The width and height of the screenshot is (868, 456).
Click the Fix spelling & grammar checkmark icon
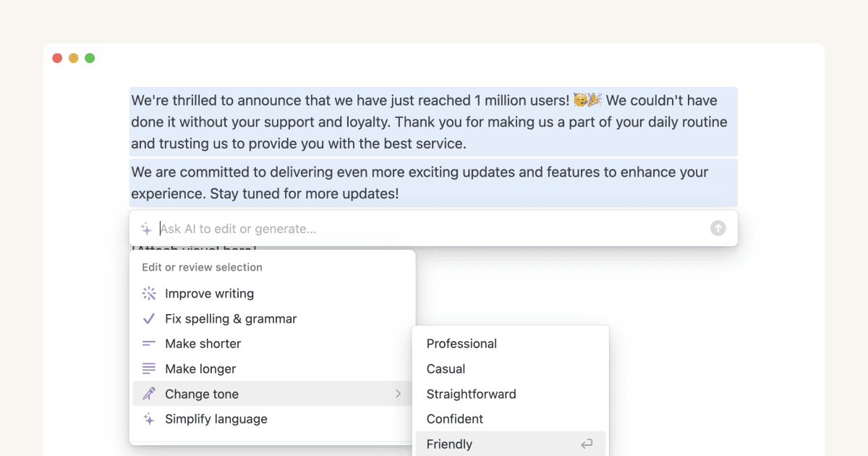(x=148, y=318)
